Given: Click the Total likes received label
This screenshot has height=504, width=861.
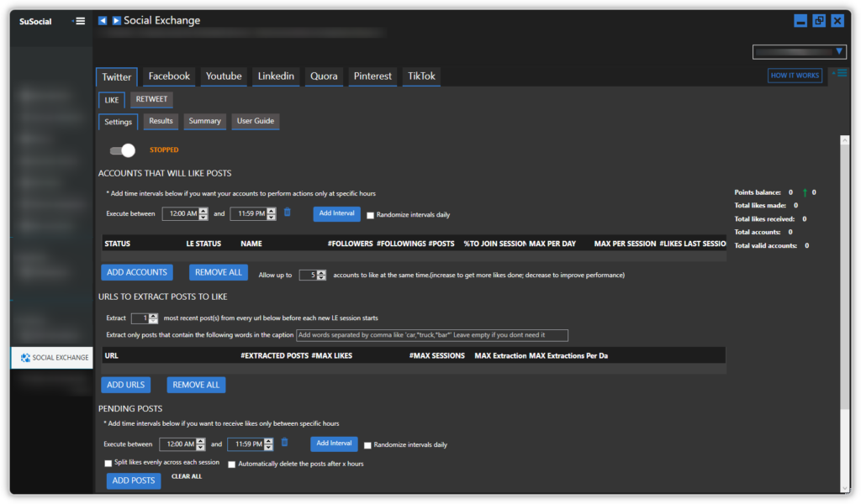Looking at the screenshot, I should point(764,219).
